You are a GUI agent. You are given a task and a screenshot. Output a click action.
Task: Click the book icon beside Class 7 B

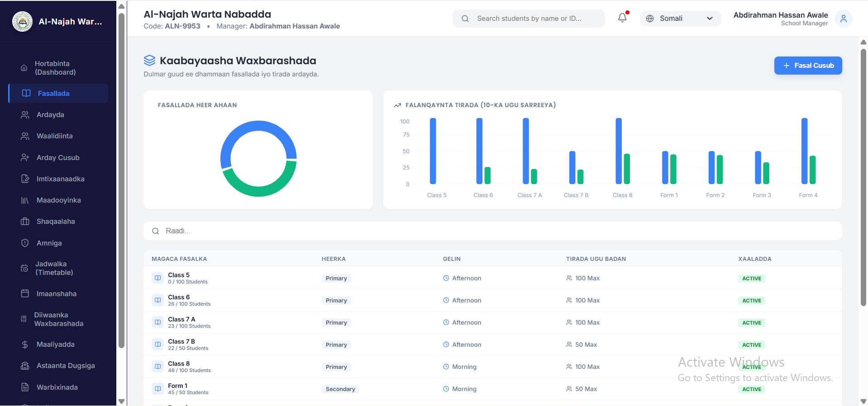click(158, 345)
